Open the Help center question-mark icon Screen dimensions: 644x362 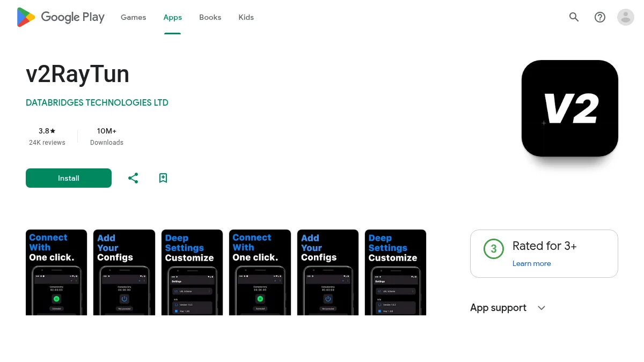coord(600,17)
